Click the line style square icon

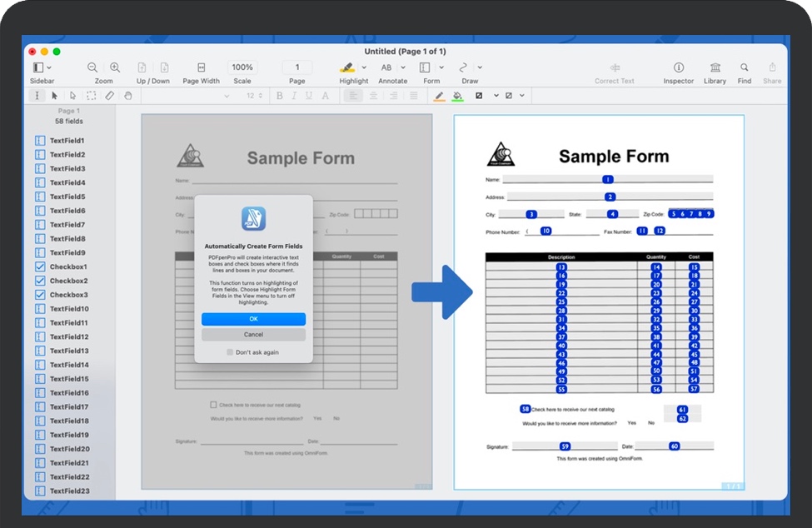(x=479, y=96)
